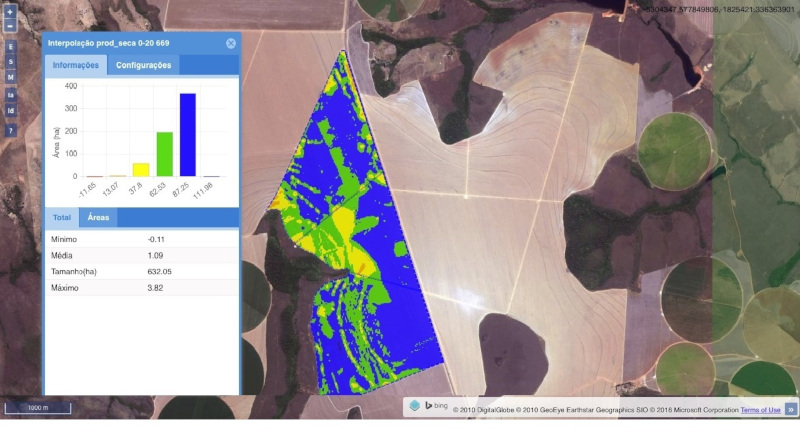The image size is (800, 436).
Task: Switch to the Configurações tab
Action: point(143,66)
